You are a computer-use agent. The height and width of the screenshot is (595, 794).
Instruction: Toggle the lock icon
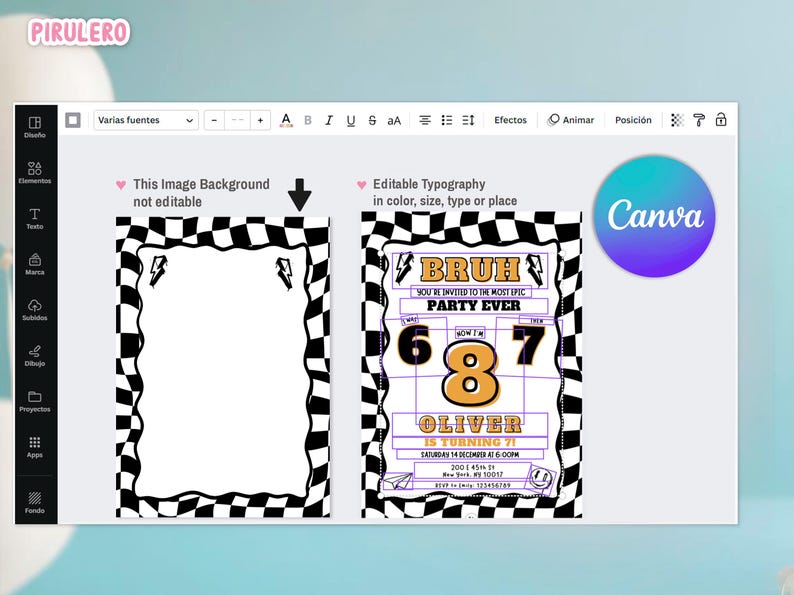point(721,120)
